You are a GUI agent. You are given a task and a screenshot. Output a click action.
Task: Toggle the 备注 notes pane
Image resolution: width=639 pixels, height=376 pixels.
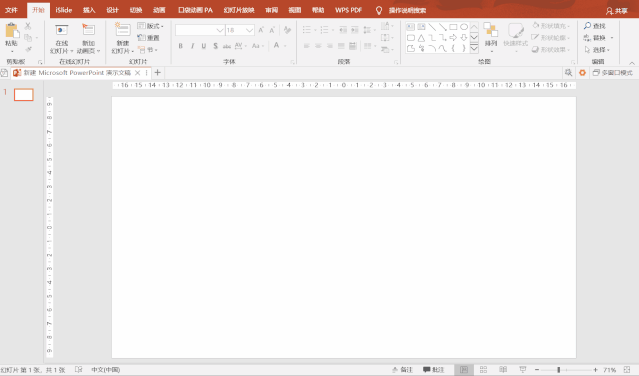coord(402,369)
